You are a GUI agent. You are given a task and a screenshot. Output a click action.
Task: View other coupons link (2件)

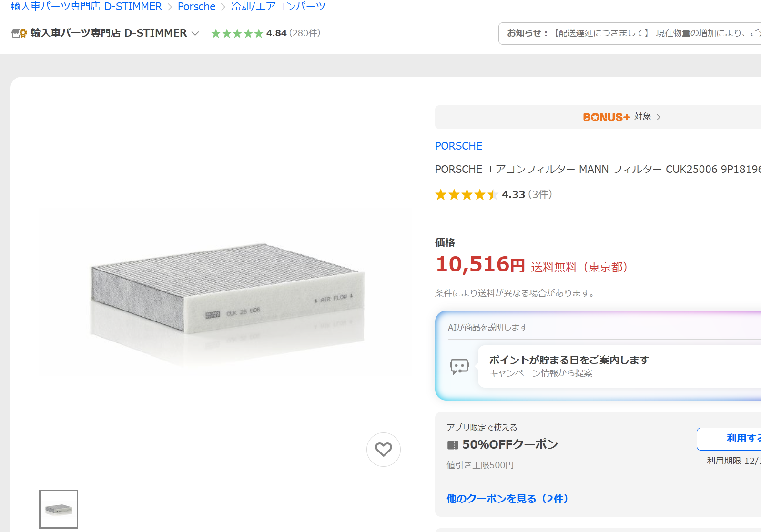[x=507, y=499]
